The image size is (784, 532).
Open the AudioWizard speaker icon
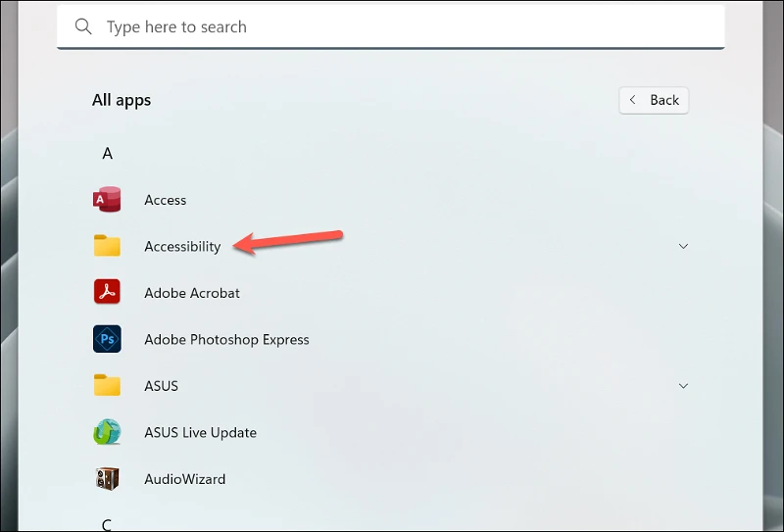[107, 478]
